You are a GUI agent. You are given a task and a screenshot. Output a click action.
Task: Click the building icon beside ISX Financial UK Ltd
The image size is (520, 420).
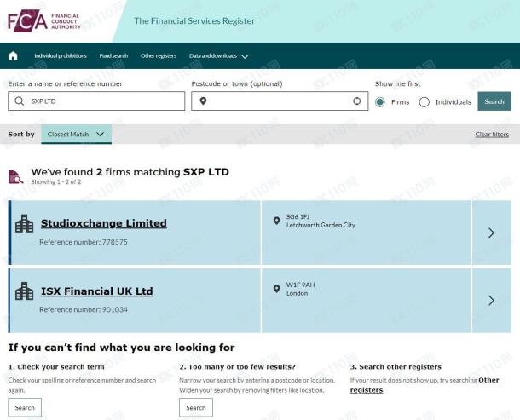pos(24,291)
